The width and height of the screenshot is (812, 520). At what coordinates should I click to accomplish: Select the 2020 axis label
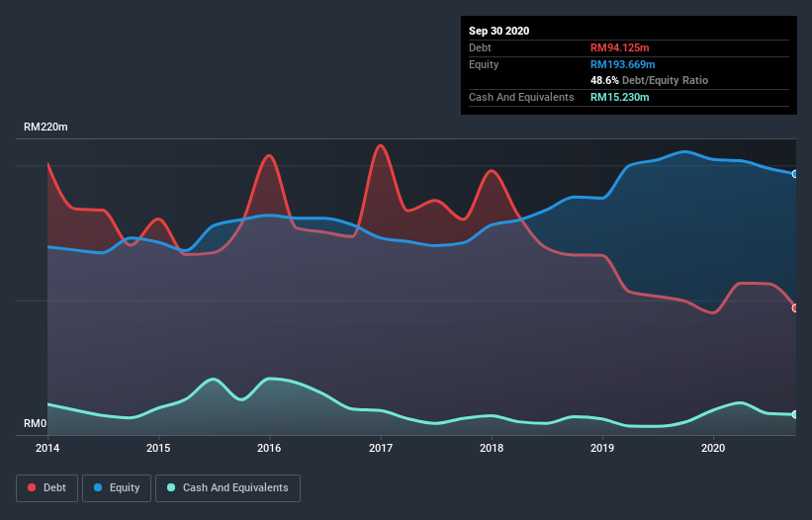pyautogui.click(x=713, y=448)
